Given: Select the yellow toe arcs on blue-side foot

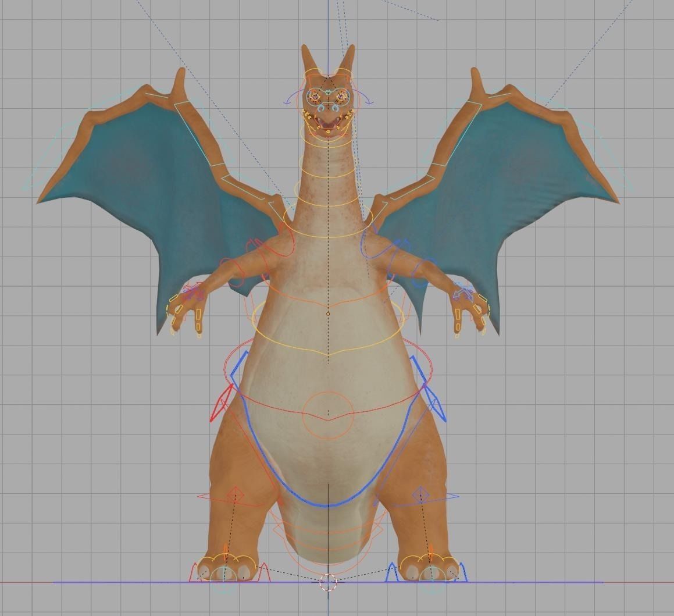Looking at the screenshot, I should click(x=429, y=561).
